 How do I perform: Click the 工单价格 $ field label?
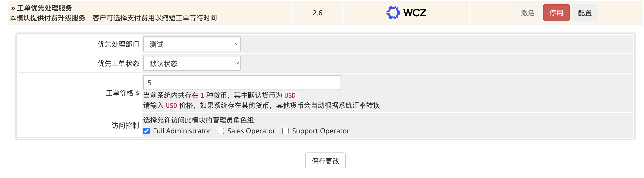point(122,93)
